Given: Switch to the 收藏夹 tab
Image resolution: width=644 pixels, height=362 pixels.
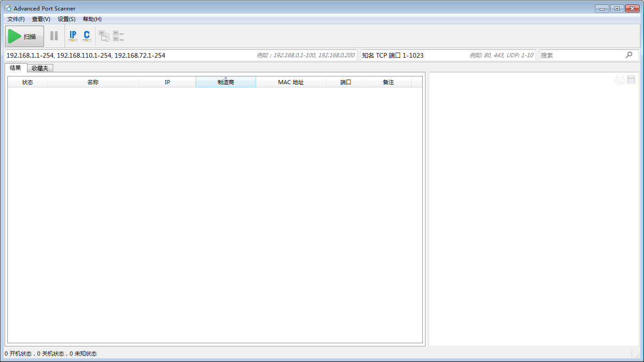Looking at the screenshot, I should 40,68.
